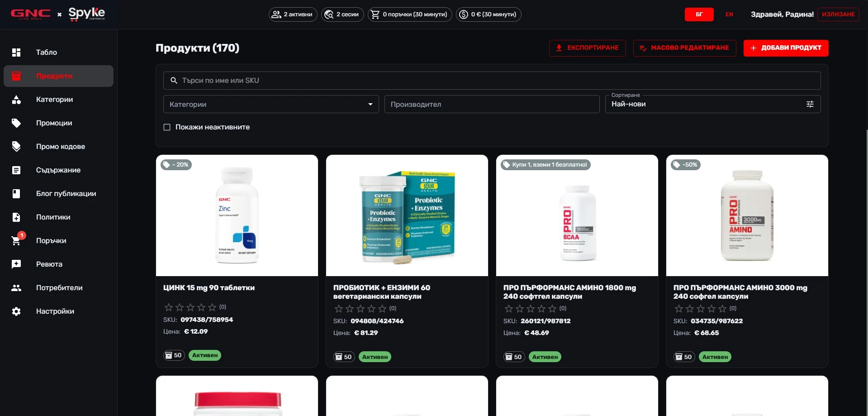Image resolution: width=868 pixels, height=416 pixels.
Task: Expand the Категории dropdown
Action: click(271, 104)
